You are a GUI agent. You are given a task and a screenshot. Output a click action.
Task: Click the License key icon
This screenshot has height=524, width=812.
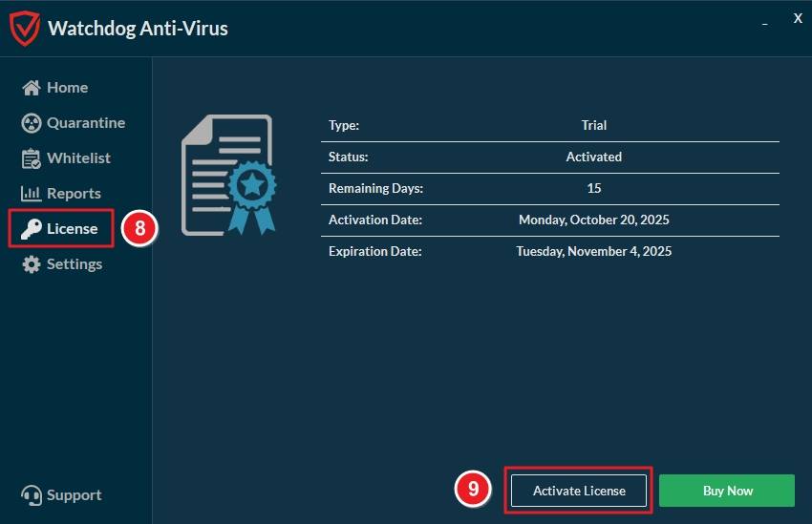(32, 229)
